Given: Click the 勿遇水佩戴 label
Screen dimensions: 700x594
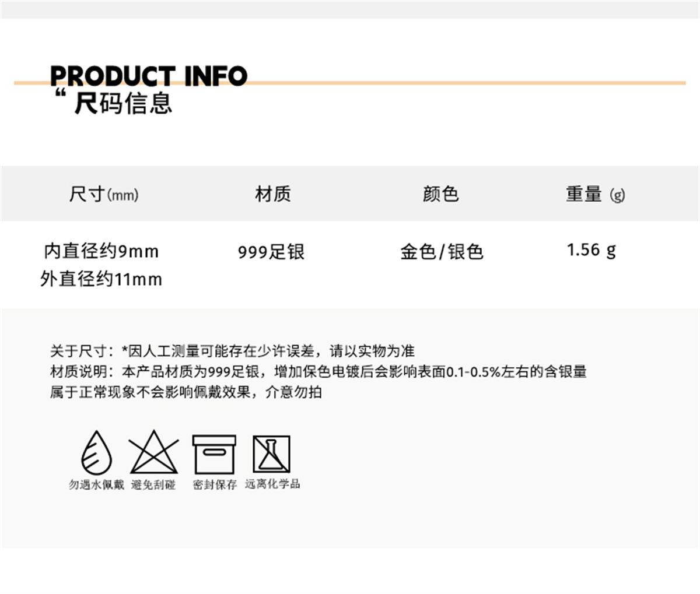Looking at the screenshot, I should pyautogui.click(x=96, y=484).
